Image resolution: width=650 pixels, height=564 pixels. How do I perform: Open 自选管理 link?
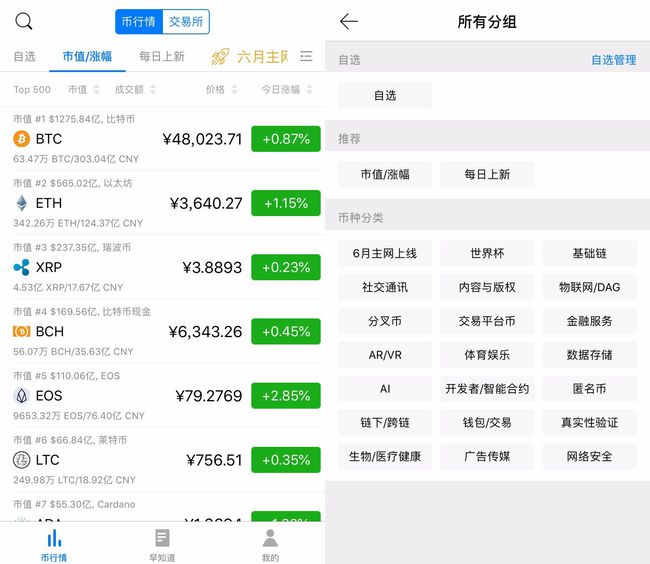pos(614,60)
